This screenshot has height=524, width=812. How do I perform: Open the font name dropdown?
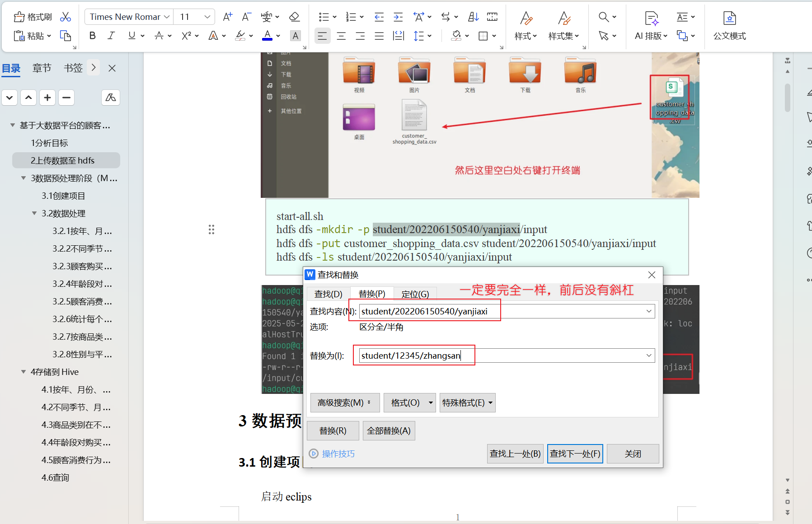point(167,17)
